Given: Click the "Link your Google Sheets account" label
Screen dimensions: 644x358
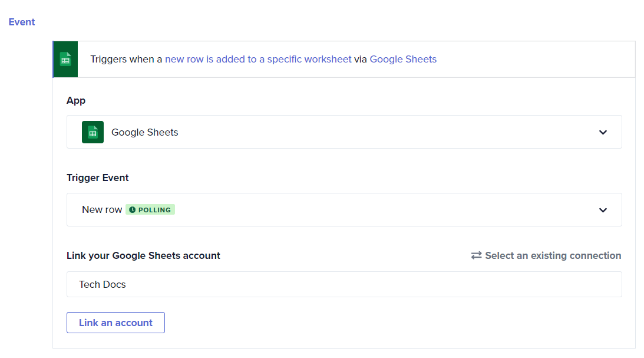Looking at the screenshot, I should pyautogui.click(x=143, y=255).
